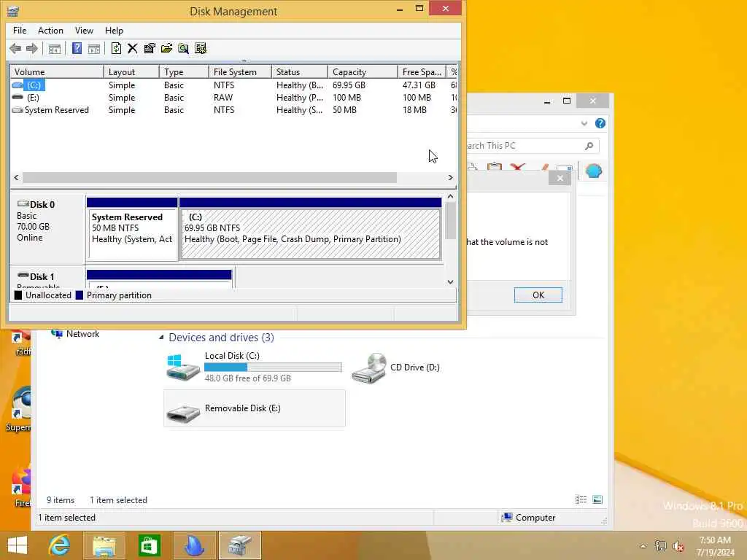Select the (C:) volume row in volume list
This screenshot has height=560, width=747.
tap(233, 85)
